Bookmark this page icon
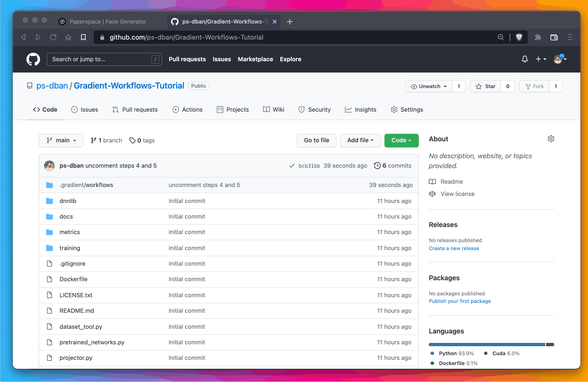Image resolution: width=588 pixels, height=382 pixels. point(83,37)
